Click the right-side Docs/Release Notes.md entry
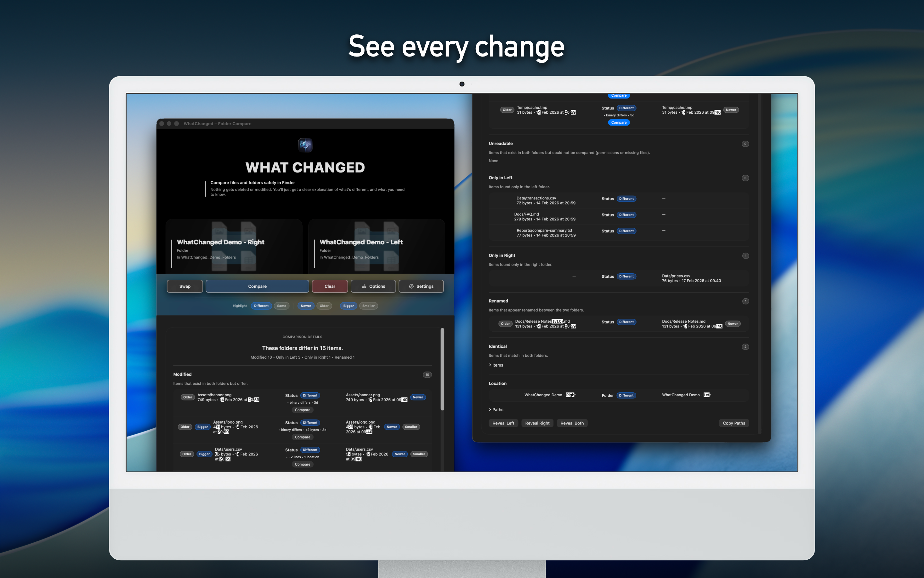This screenshot has width=924, height=578. pos(692,324)
